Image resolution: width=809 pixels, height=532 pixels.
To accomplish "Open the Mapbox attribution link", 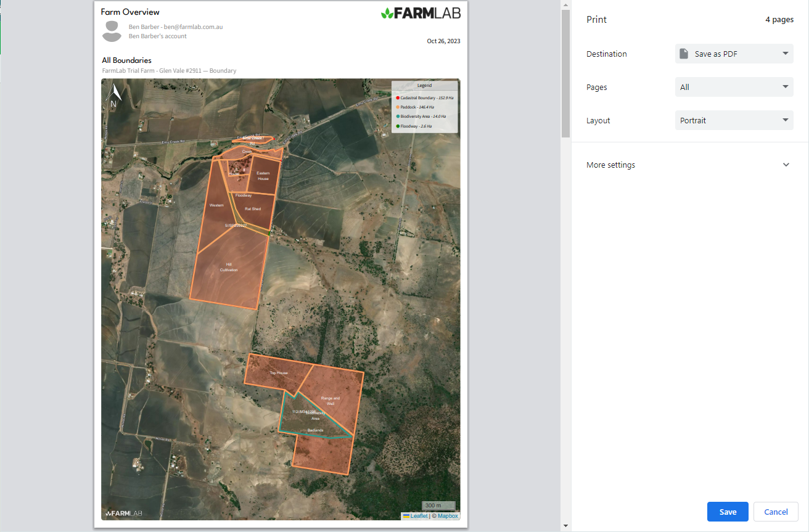I will point(448,516).
